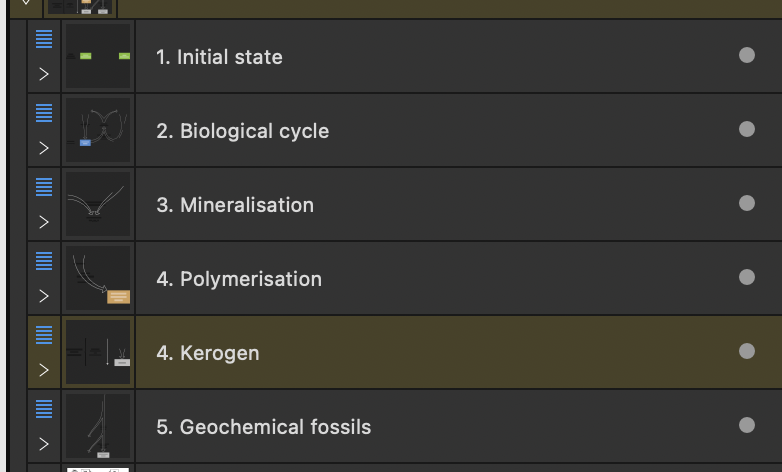Hide the Biological cycle layer

tap(746, 129)
